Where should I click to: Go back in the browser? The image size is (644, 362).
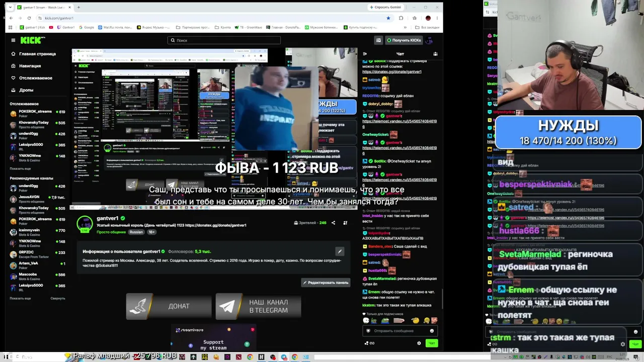pos(11,18)
